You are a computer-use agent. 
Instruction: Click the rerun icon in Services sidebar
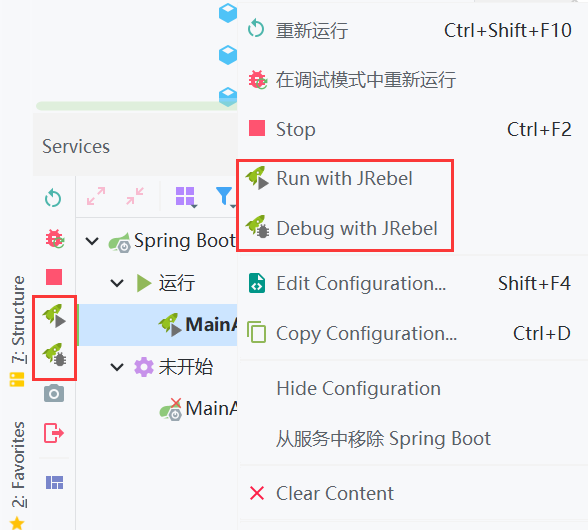[x=53, y=198]
